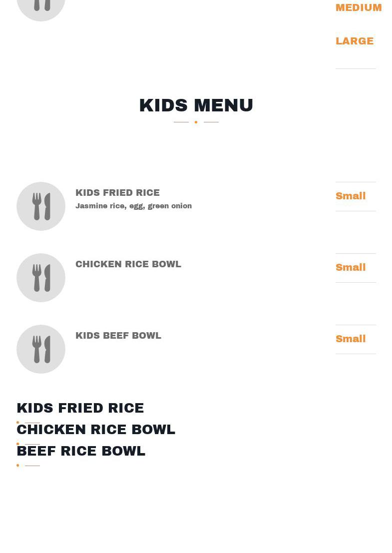
Task: Click the large BEEF RICE BOWL heading
Action: point(81,451)
